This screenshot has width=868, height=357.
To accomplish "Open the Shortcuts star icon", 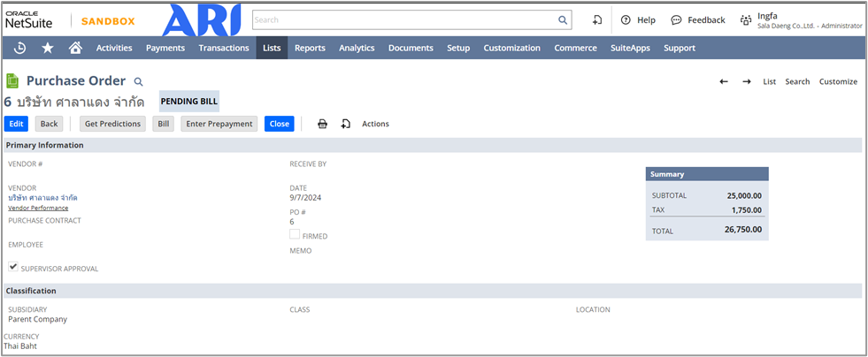I will tap(48, 48).
